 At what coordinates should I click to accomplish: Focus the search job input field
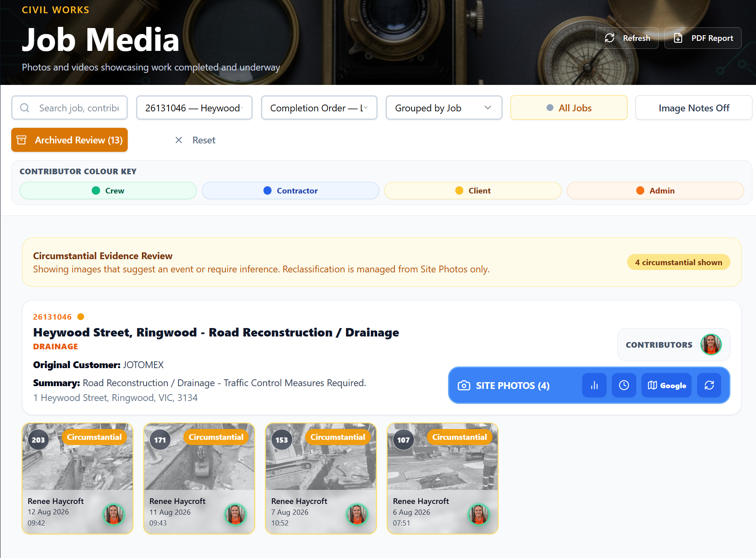click(x=70, y=108)
